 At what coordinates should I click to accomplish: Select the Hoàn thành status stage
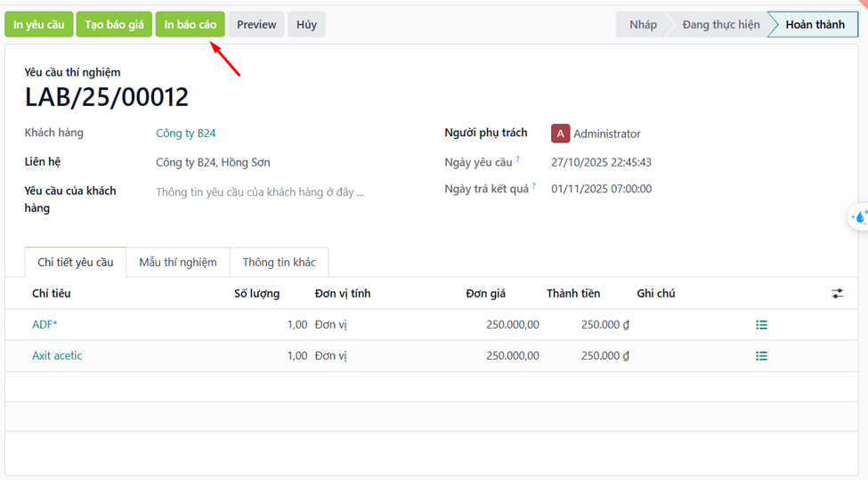tap(815, 25)
